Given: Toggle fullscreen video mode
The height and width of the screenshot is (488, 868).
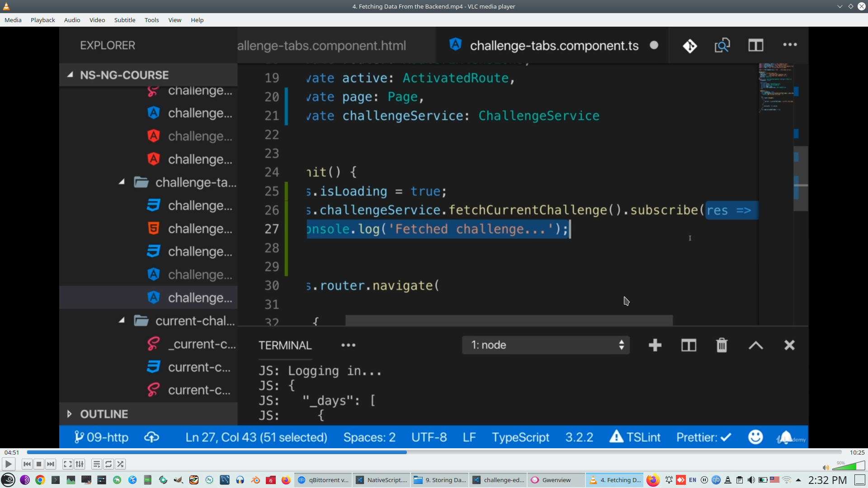Looking at the screenshot, I should point(67,464).
